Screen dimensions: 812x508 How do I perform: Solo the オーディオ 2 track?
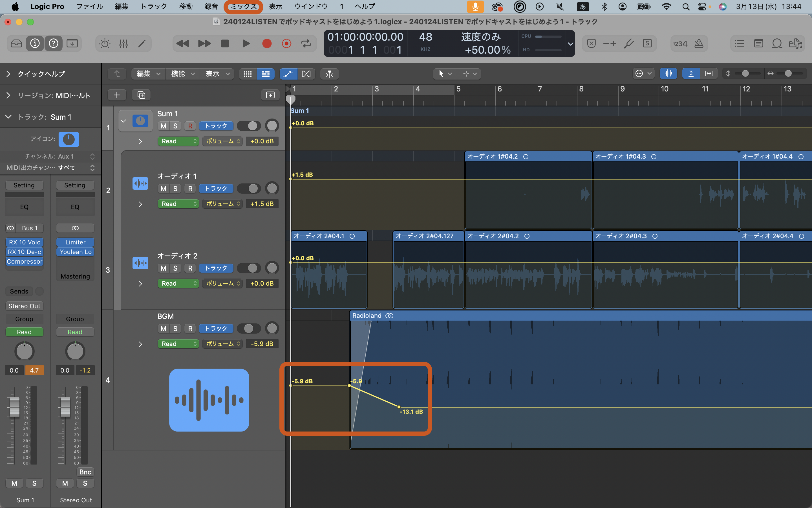(175, 268)
